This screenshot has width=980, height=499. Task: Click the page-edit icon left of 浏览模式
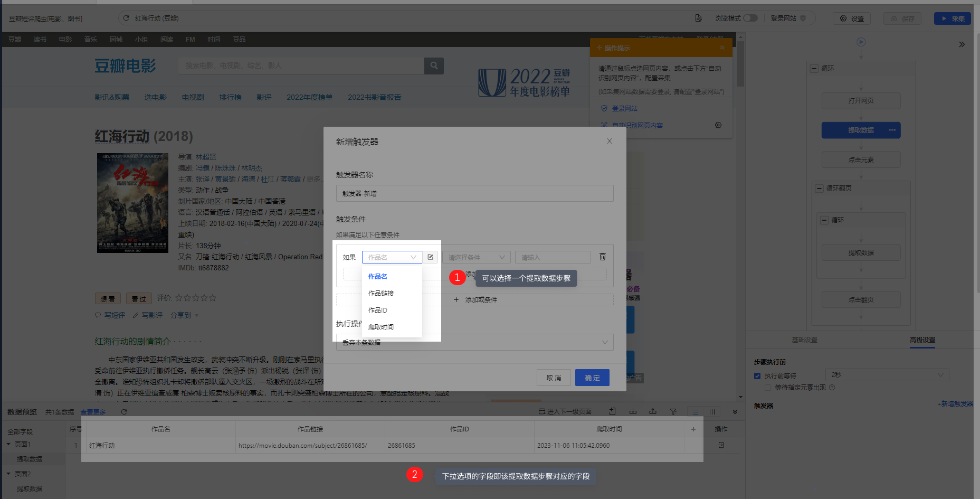[x=698, y=18]
